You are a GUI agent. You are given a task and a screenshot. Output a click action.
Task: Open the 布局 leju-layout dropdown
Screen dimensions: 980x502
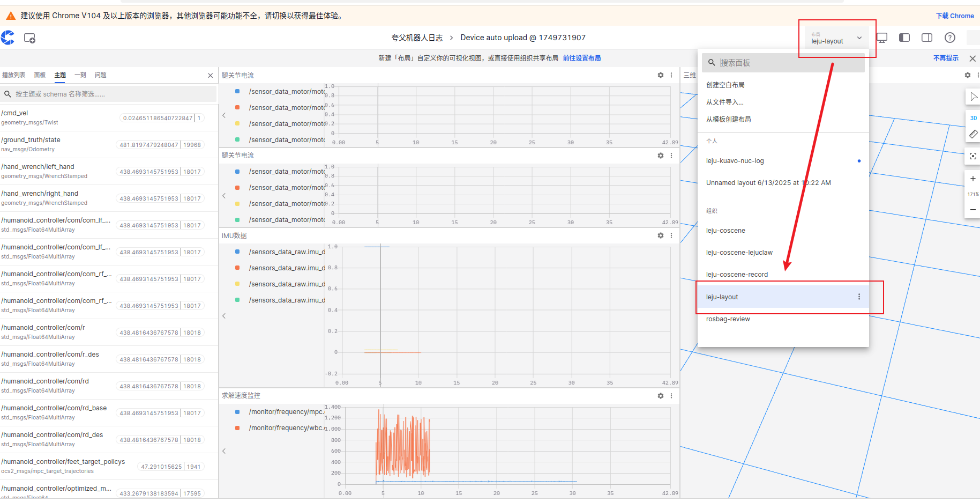point(836,38)
